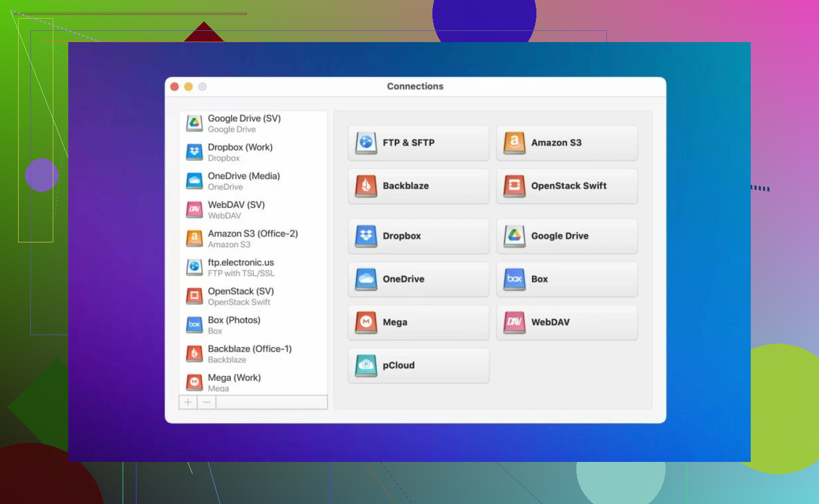Click the "FTP with TSL/SSL" subtitle text
819x504 pixels.
241,273
